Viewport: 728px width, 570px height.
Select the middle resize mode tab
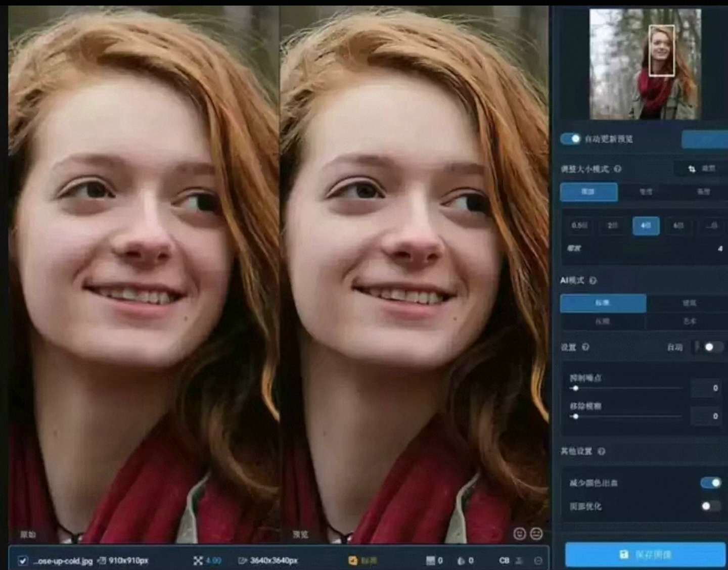pos(646,192)
